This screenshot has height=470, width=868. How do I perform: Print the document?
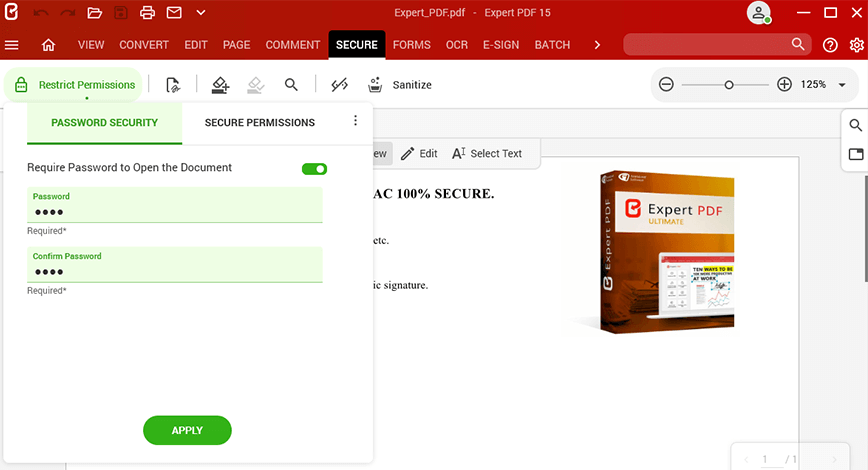click(147, 12)
